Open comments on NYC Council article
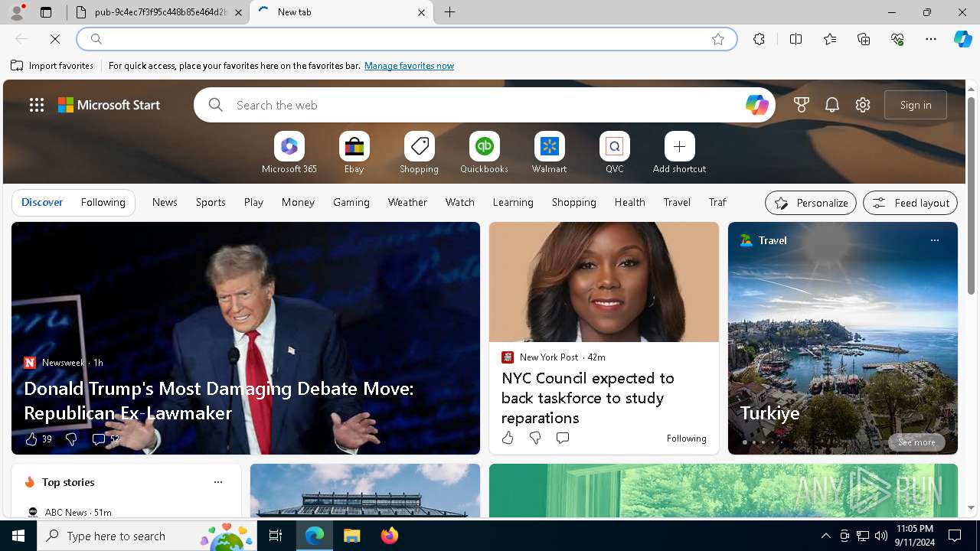 tap(563, 438)
